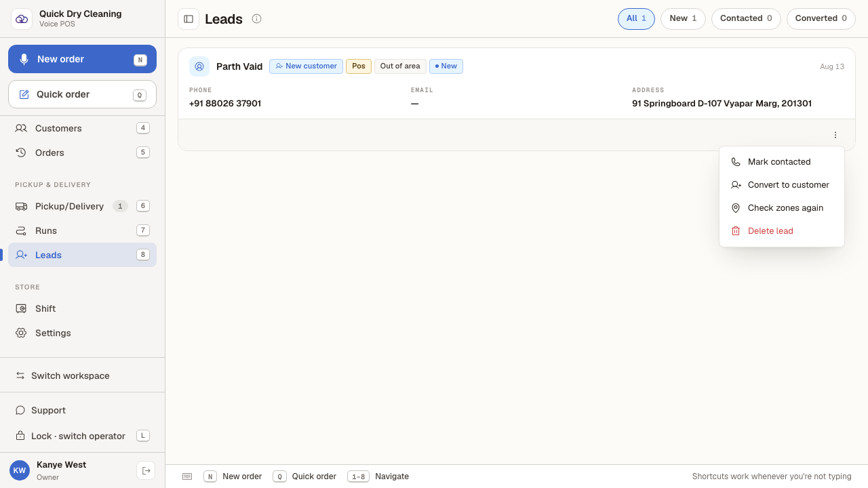Viewport: 868px width, 488px height.
Task: Click the New customer badge
Action: (x=306, y=66)
